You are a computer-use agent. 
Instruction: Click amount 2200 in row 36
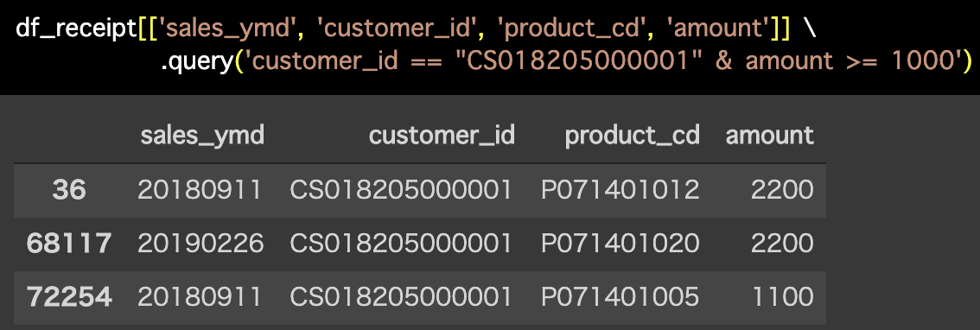pos(783,190)
